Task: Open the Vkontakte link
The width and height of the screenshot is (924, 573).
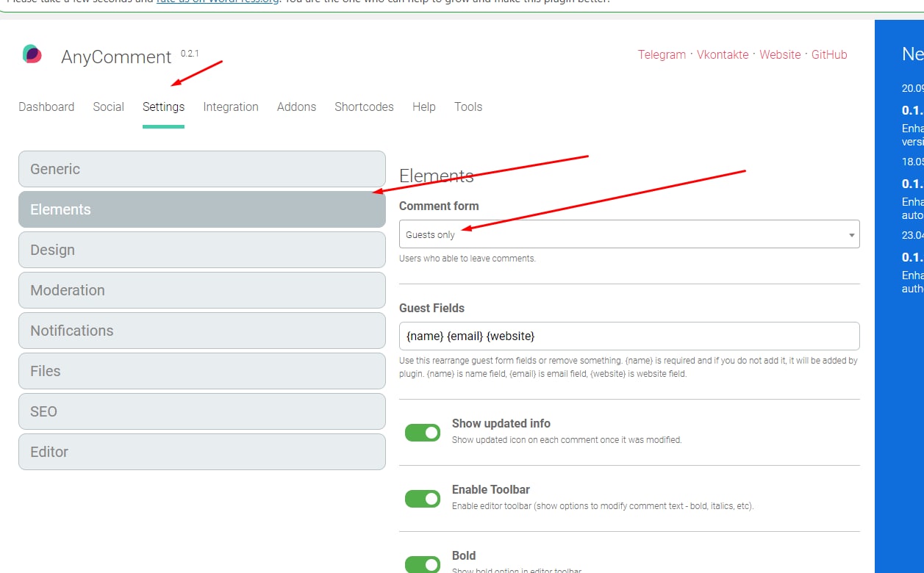Action: coord(723,54)
